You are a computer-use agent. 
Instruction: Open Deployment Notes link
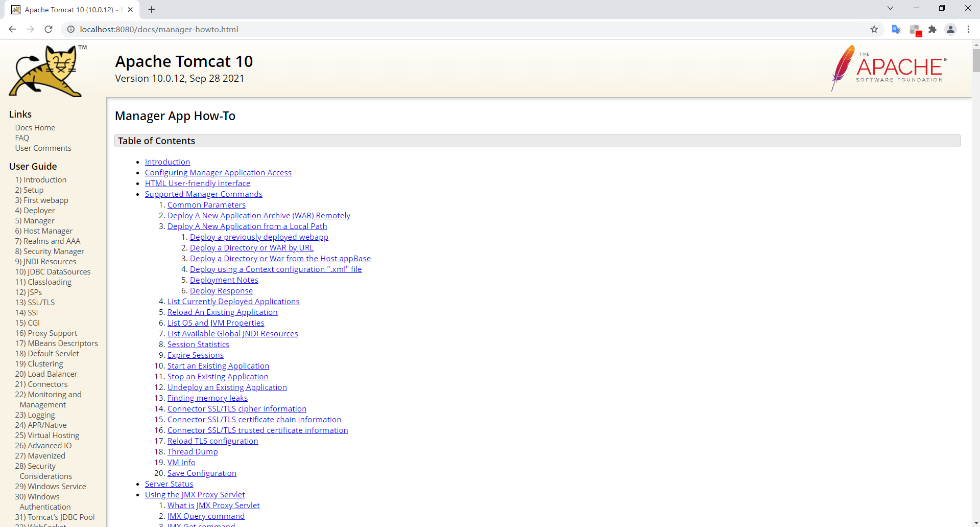[x=224, y=280]
